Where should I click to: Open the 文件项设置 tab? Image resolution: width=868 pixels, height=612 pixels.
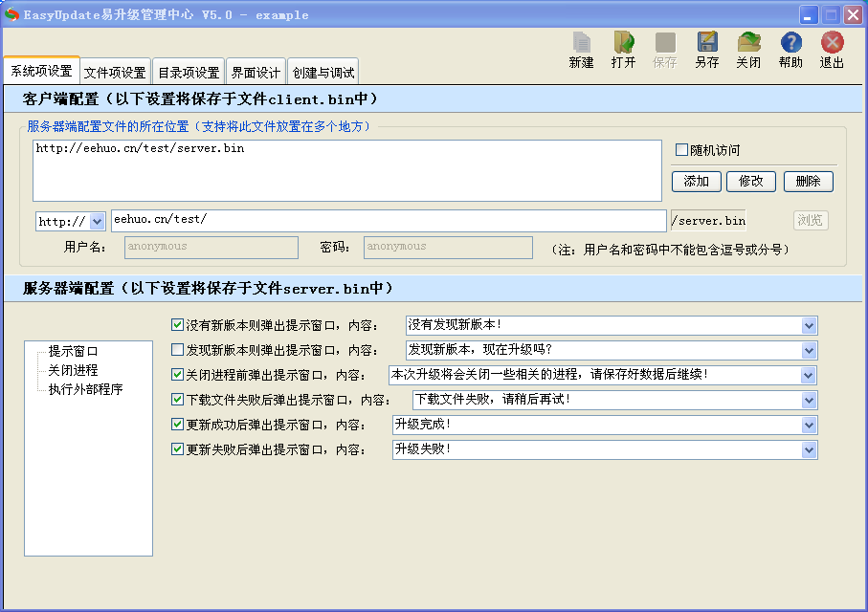(115, 73)
